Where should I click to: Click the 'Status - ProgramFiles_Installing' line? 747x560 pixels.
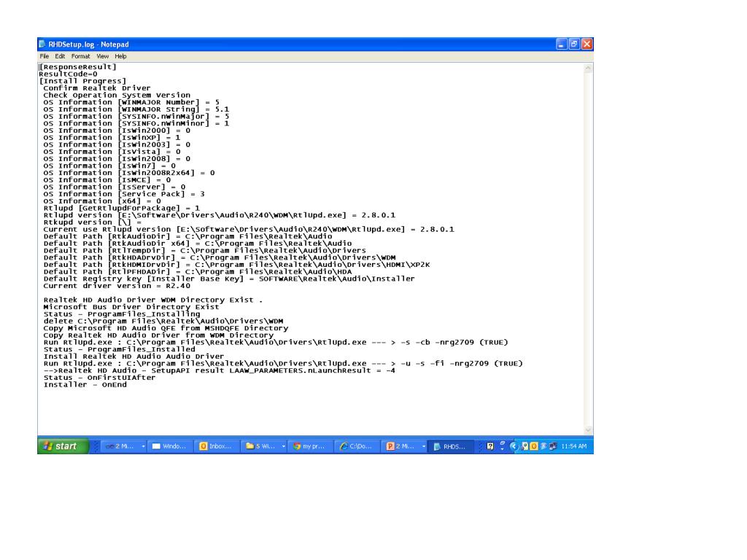pyautogui.click(x=122, y=314)
